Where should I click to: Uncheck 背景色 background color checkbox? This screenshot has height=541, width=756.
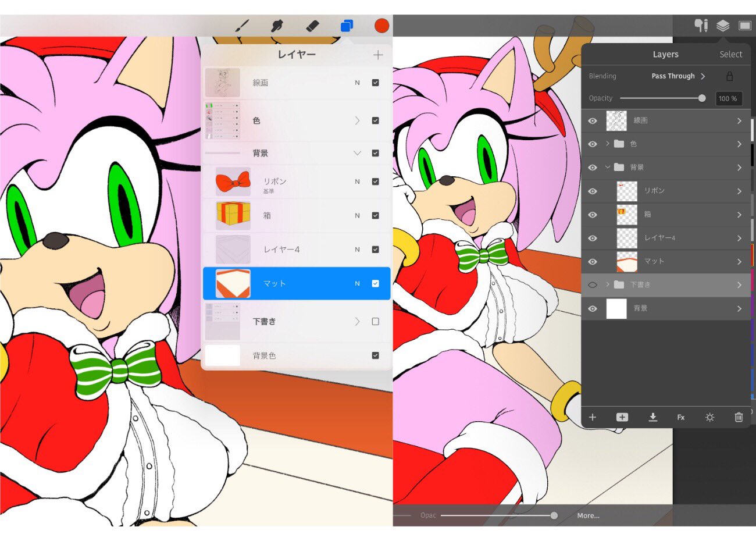tap(376, 355)
